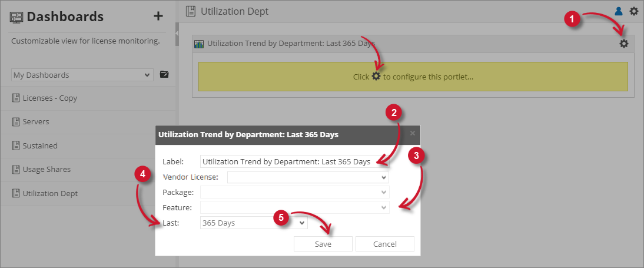Click the blue user profile icon
The image size is (644, 268).
(619, 11)
